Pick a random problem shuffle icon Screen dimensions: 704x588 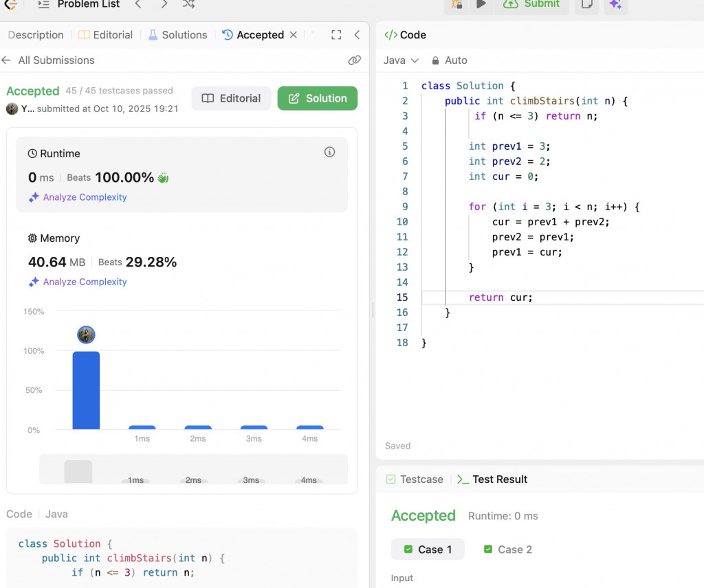tap(188, 4)
